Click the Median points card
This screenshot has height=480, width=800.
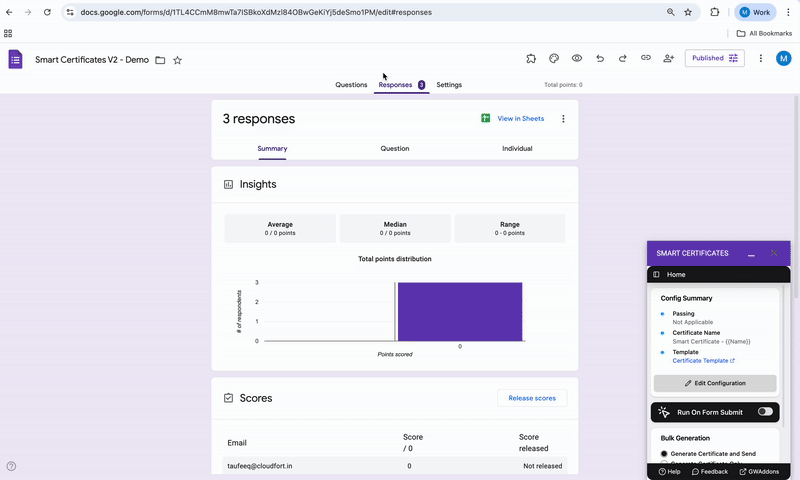point(395,229)
